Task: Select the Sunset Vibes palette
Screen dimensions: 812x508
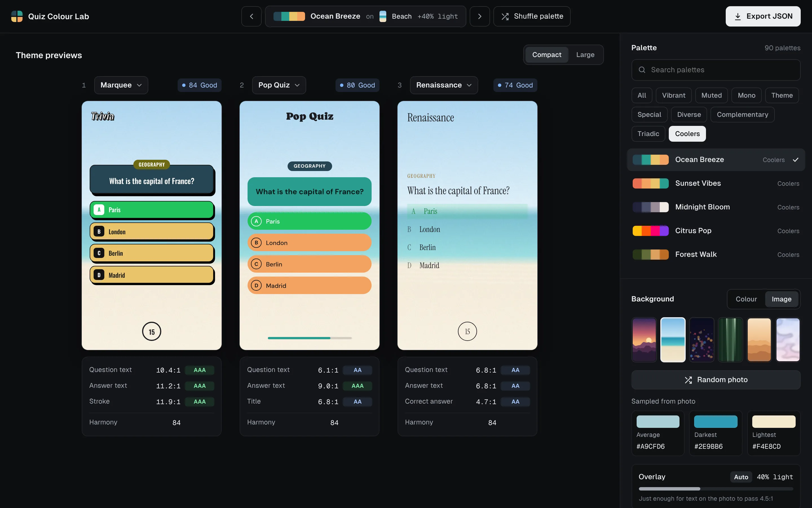Action: point(716,183)
